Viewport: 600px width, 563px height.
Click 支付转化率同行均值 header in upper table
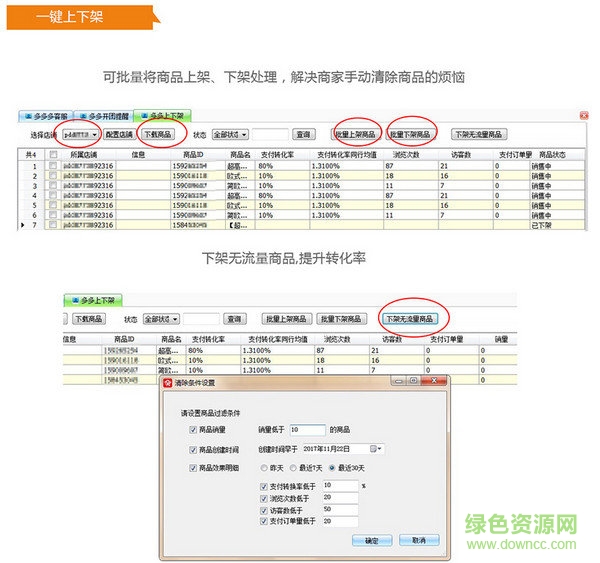[x=347, y=155]
